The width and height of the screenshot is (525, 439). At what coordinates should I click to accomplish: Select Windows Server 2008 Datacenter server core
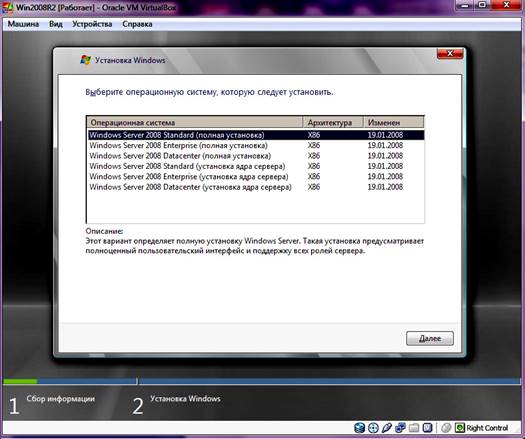point(255,187)
